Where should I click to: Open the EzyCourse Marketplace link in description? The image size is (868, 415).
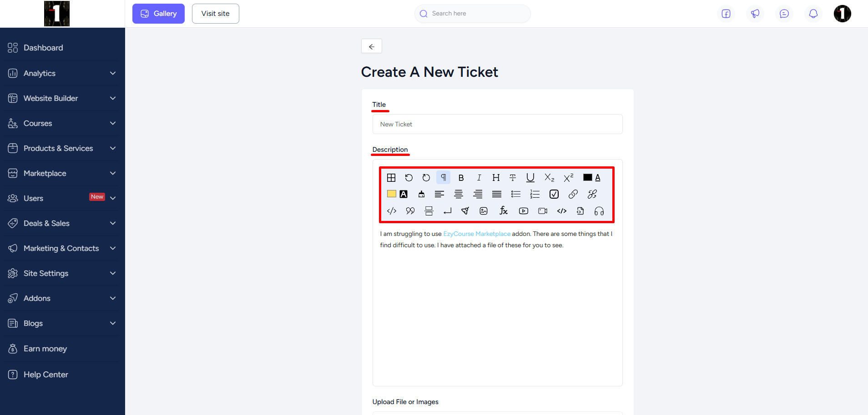tap(477, 234)
